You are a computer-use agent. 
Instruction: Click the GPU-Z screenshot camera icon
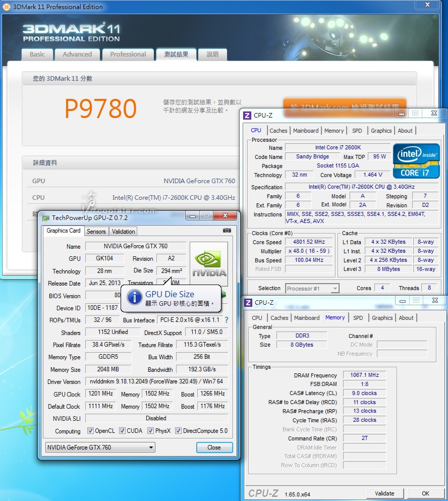click(227, 231)
